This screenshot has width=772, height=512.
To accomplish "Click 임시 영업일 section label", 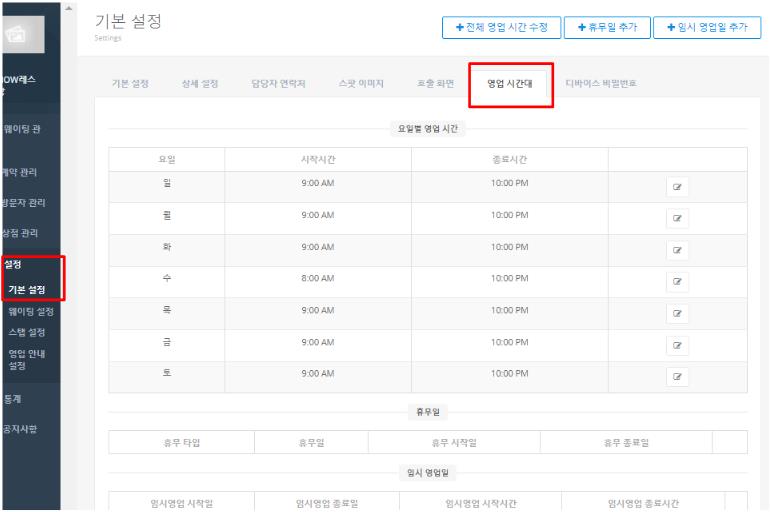I will point(428,473).
